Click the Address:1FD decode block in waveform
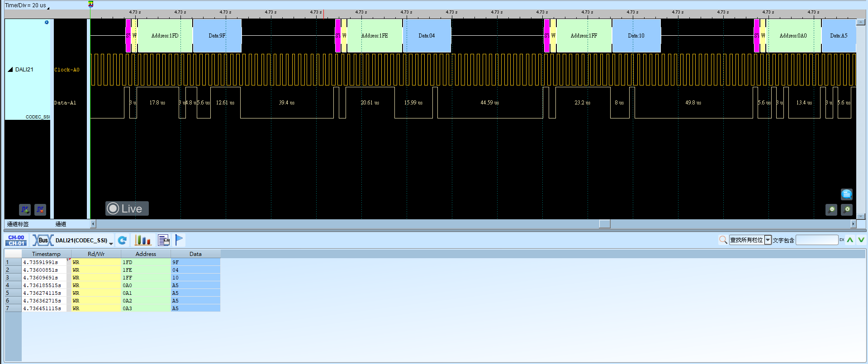 (165, 36)
